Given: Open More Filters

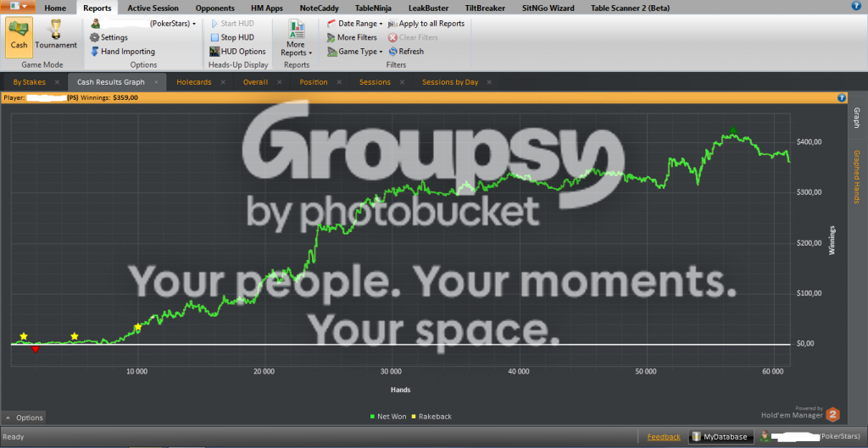Looking at the screenshot, I should pyautogui.click(x=352, y=37).
